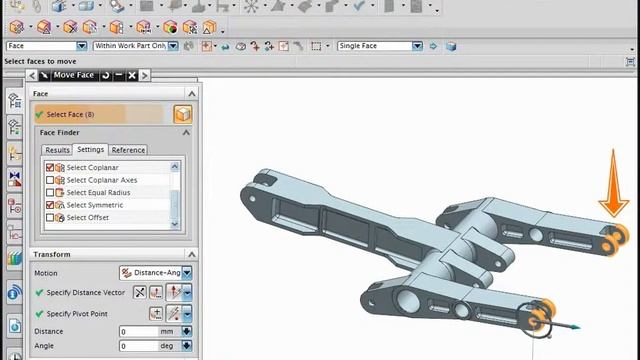Click the dashed rectangle selection icon

click(316, 46)
